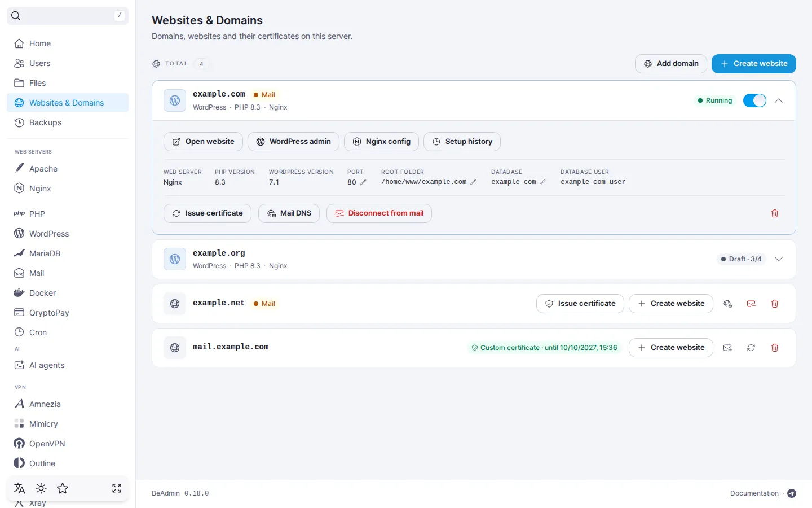The image size is (812, 508).
Task: Click the Custom certificate badge on mail.example.com
Action: point(544,348)
